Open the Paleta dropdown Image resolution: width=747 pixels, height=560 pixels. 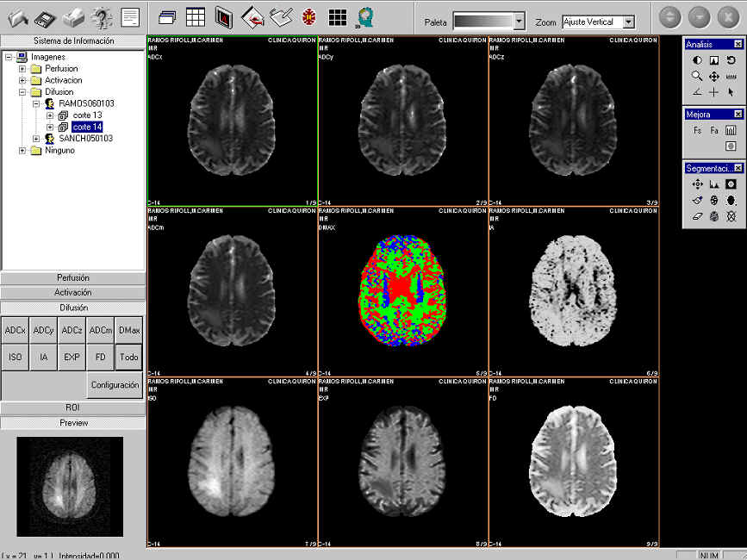(519, 22)
